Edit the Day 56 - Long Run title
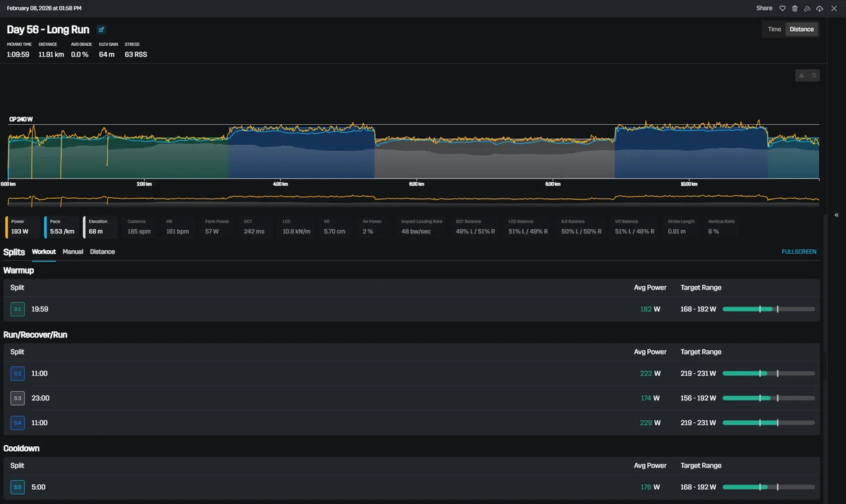This screenshot has height=504, width=846. pos(102,30)
